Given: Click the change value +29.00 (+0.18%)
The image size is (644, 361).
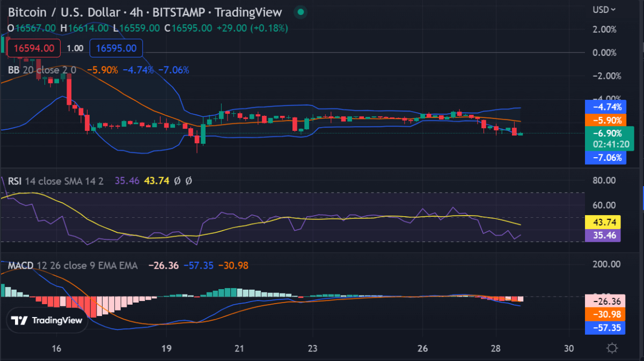Looking at the screenshot, I should 252,28.
